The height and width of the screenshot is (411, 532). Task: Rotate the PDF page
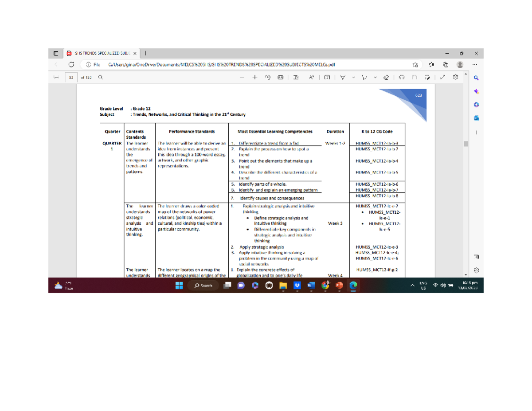[268, 77]
